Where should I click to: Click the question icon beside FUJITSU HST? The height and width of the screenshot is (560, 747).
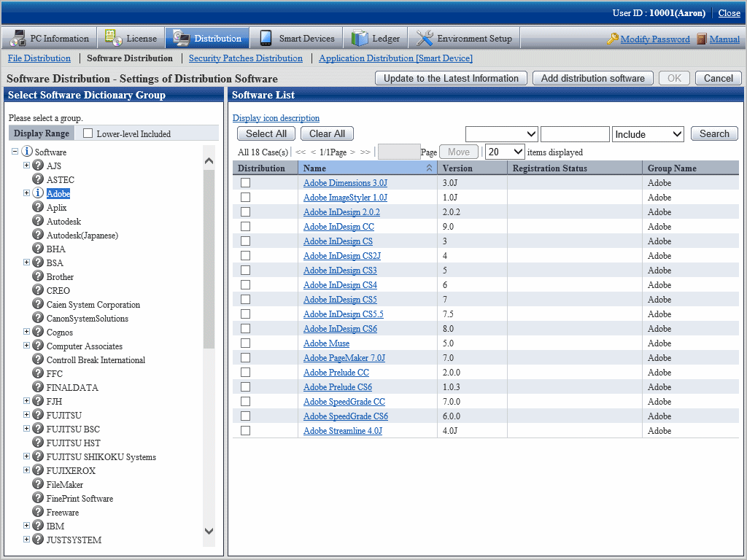(x=38, y=443)
